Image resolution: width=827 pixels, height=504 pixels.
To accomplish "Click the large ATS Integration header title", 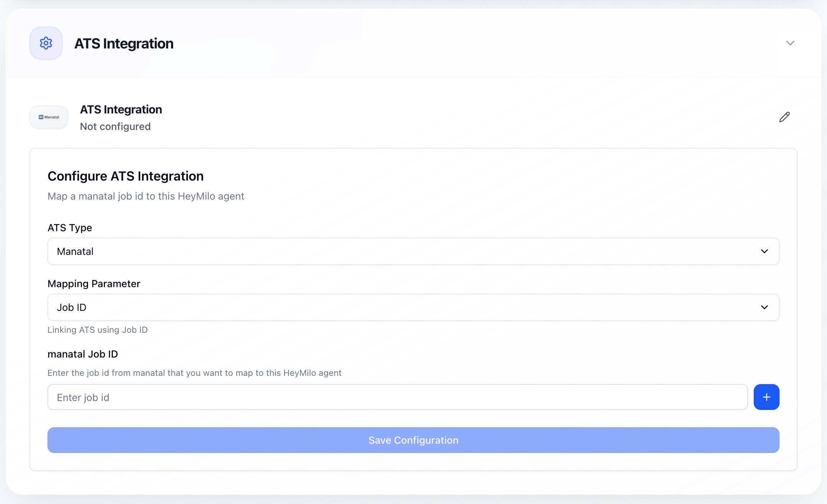I will 124,43.
